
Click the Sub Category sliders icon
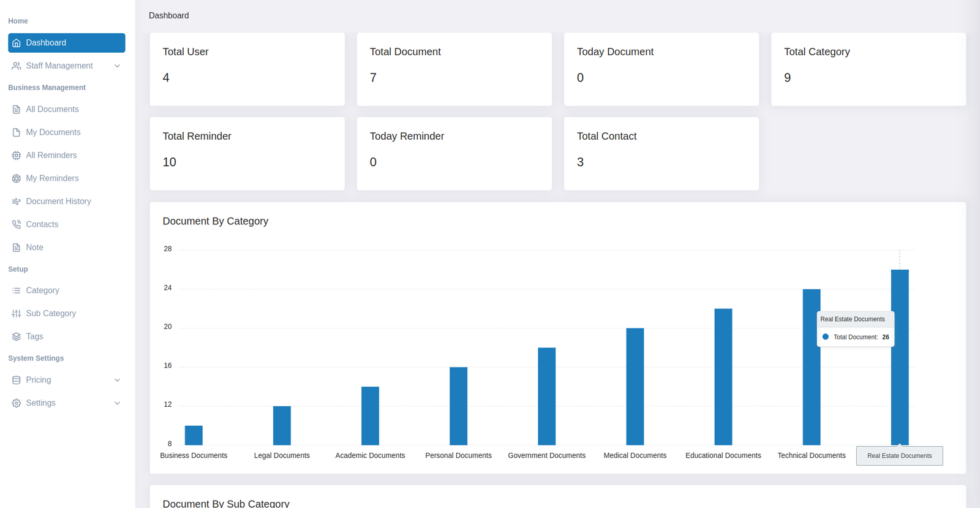click(x=17, y=314)
